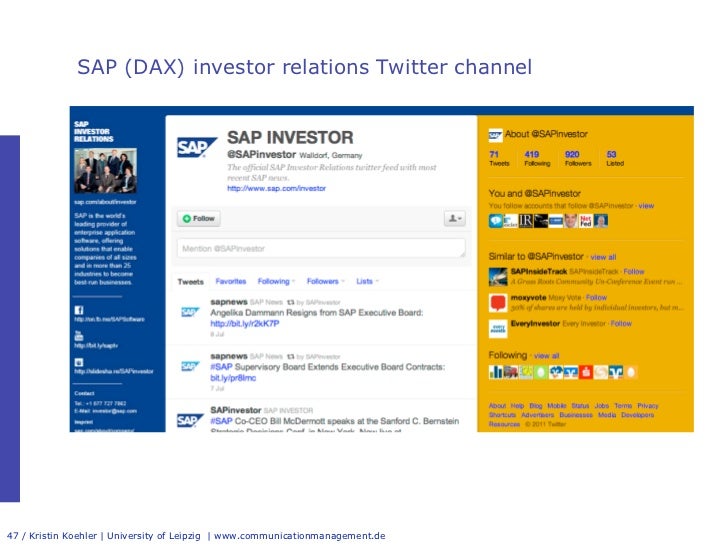This screenshot has height=546, width=728.
Task: Open the Followers tab dropdown
Action: point(325,281)
